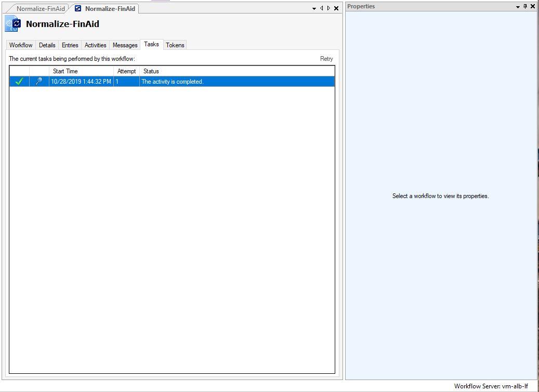Screen dimensions: 539x392
Task: Show the Activities tab
Action: pos(96,45)
